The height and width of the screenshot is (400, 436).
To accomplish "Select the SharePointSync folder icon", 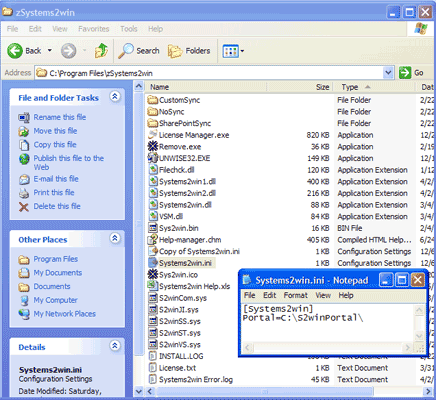I will coord(153,123).
